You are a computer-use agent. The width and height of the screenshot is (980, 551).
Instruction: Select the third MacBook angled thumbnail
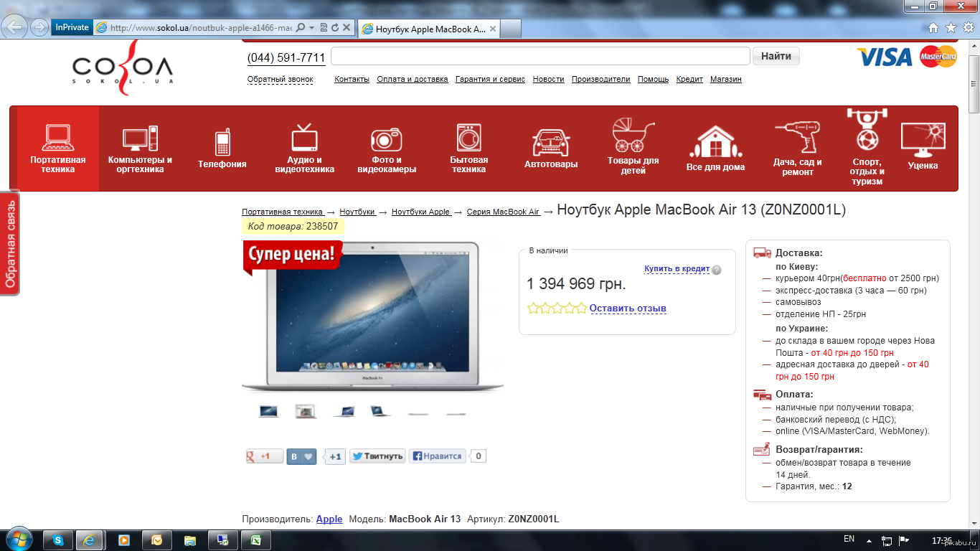tap(344, 411)
